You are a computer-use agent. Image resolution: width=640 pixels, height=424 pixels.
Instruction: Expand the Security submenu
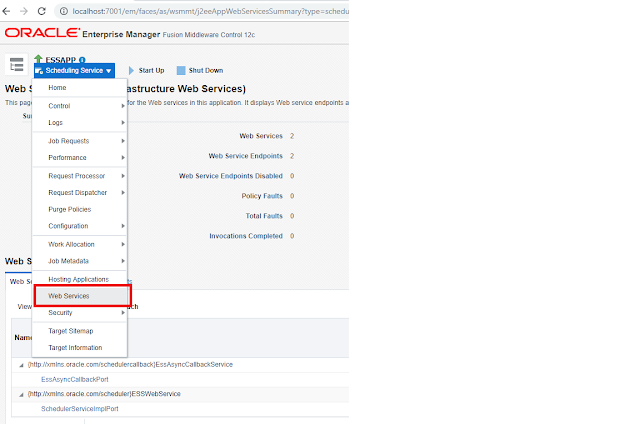click(80, 313)
